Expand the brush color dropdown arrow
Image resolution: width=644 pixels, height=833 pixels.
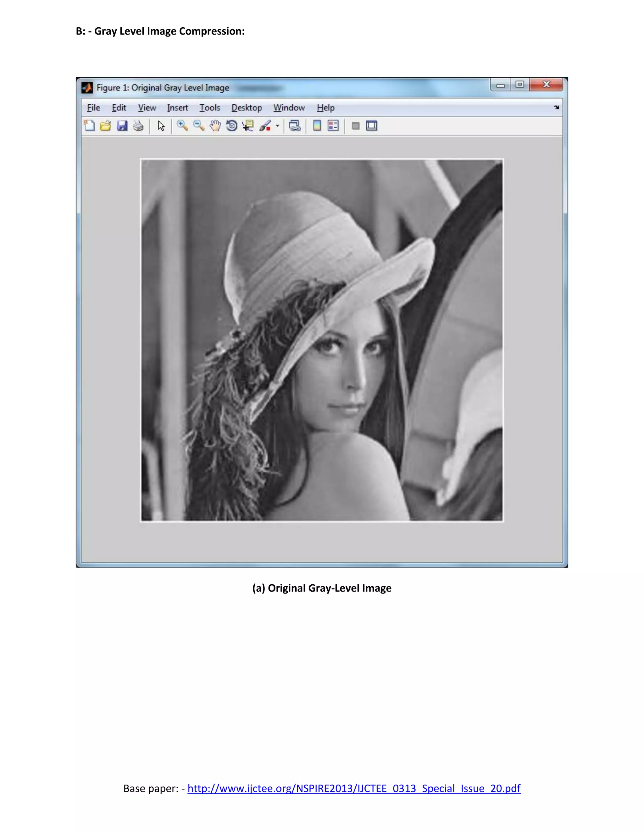[x=277, y=126]
